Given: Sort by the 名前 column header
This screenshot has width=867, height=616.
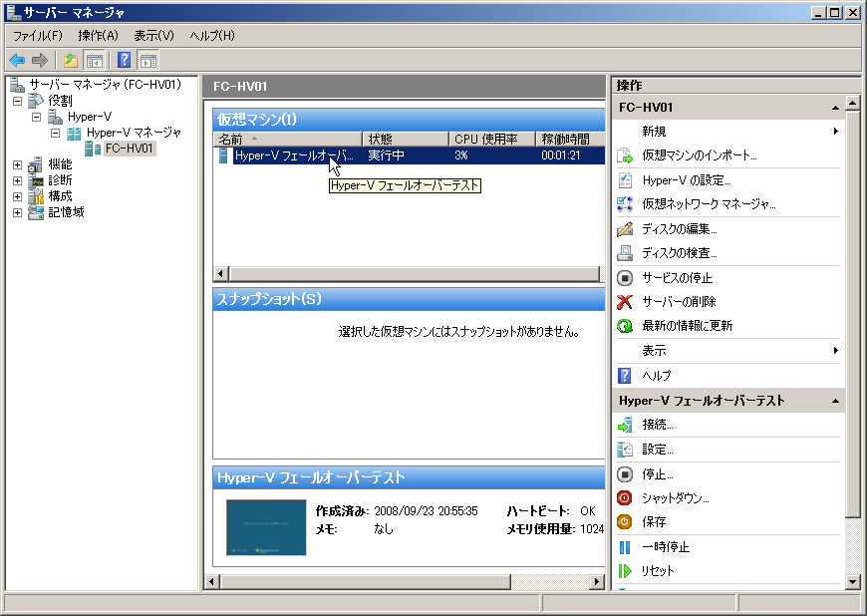Looking at the screenshot, I should [x=288, y=140].
